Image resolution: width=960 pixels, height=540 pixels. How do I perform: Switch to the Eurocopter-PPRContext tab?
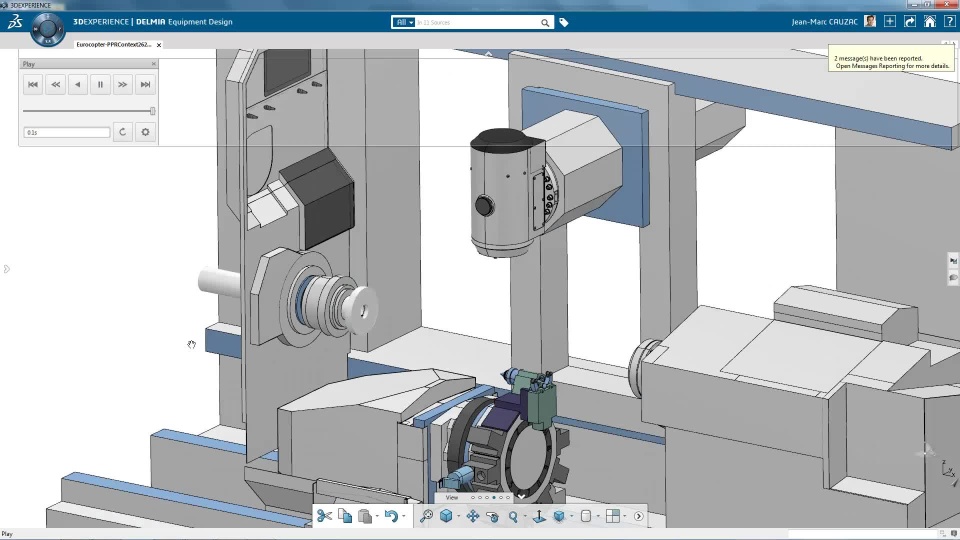tap(114, 44)
